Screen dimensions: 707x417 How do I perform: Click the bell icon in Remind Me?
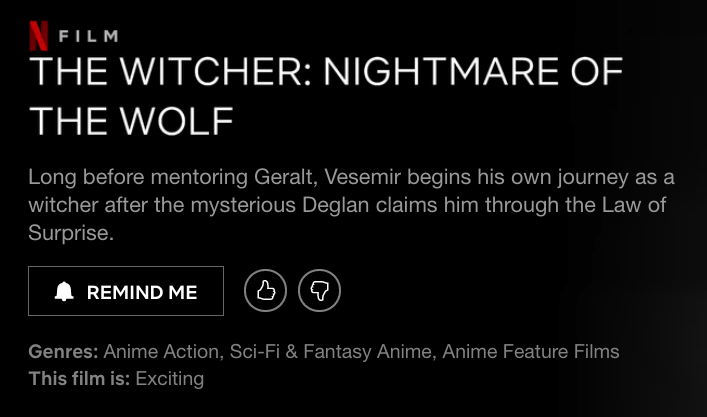pyautogui.click(x=64, y=292)
